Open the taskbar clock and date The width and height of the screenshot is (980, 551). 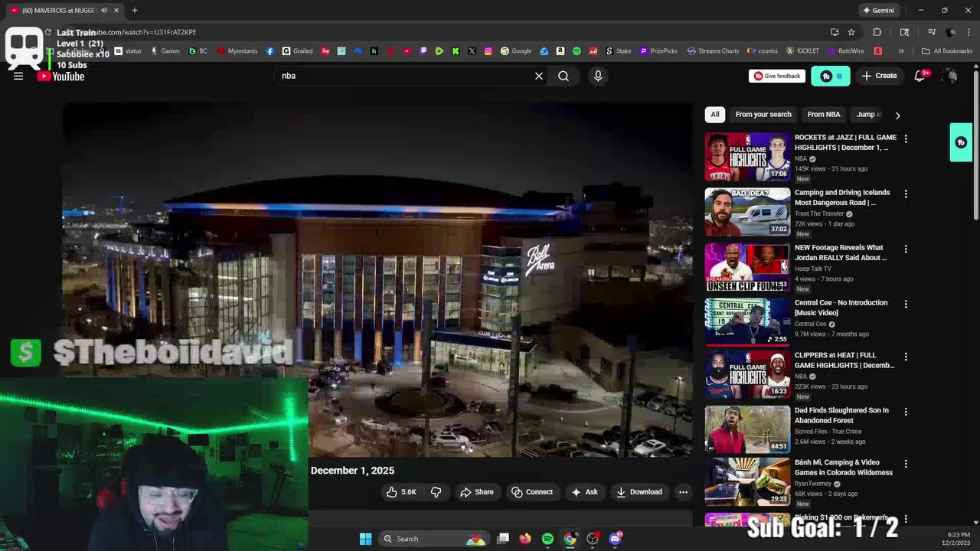[x=959, y=539]
